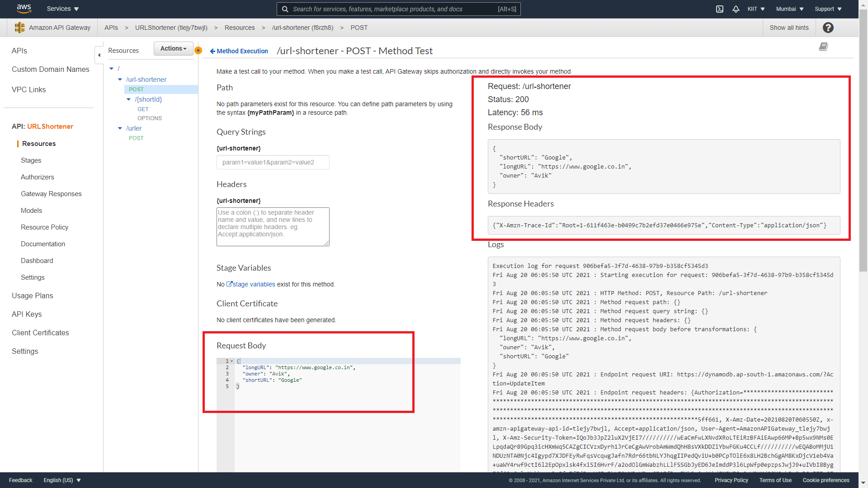The height and width of the screenshot is (488, 868).
Task: Open API Keys navigation item
Action: (27, 314)
